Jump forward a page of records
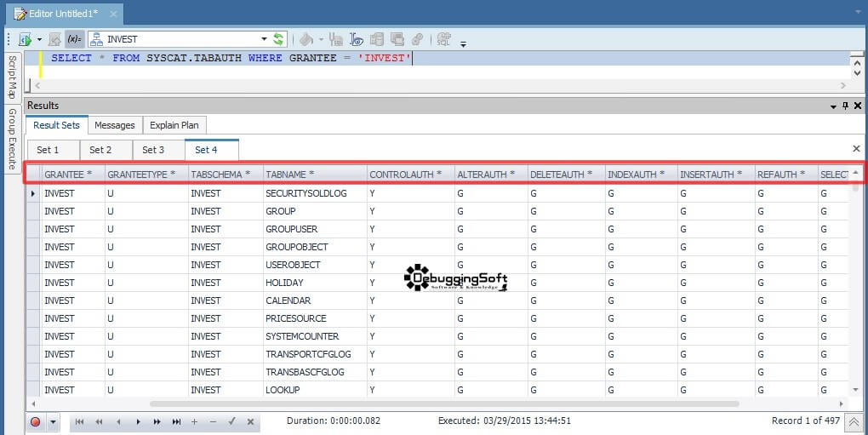Viewport: 868px width, 435px height. point(157,421)
